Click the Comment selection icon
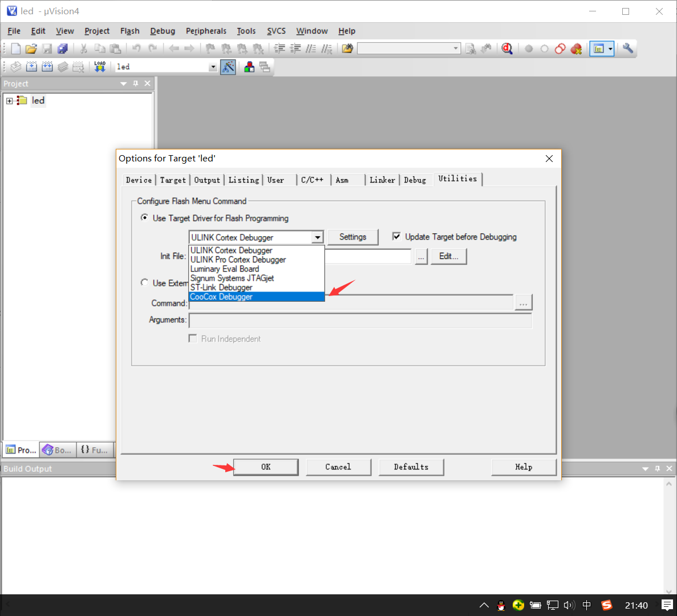 [x=311, y=49]
